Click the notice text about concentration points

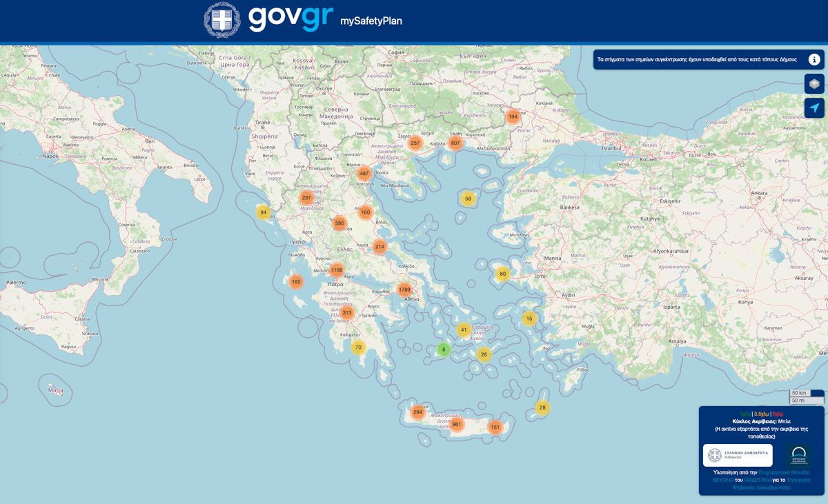pyautogui.click(x=697, y=59)
